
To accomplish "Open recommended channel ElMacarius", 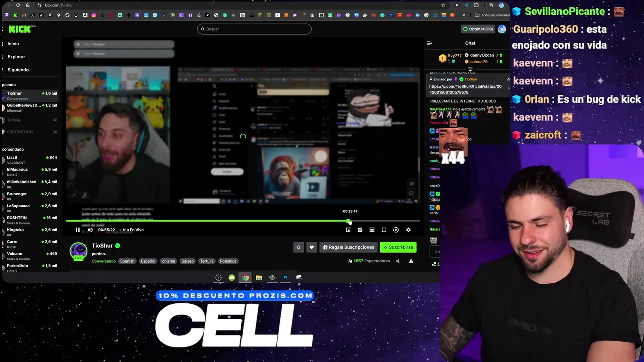I will pyautogui.click(x=30, y=172).
